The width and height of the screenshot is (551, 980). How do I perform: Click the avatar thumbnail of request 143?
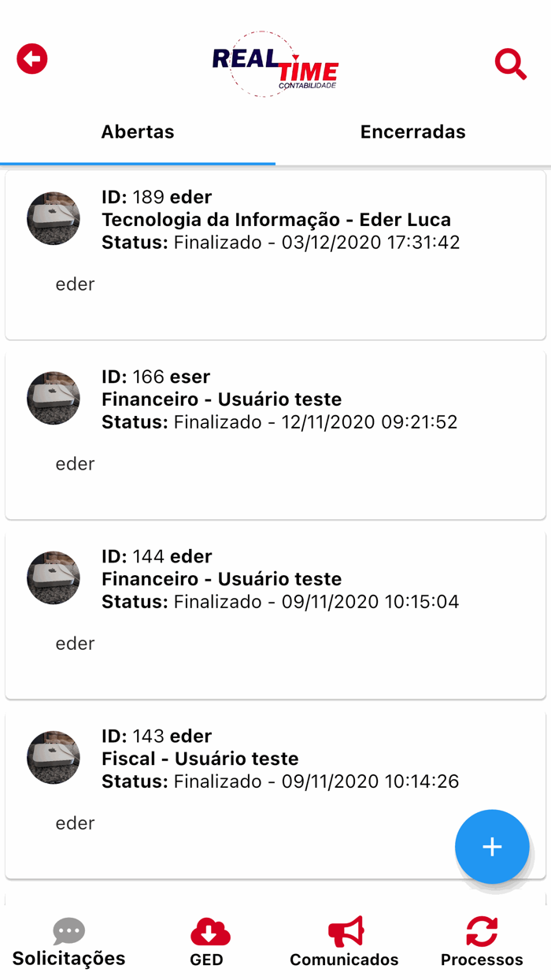click(53, 758)
